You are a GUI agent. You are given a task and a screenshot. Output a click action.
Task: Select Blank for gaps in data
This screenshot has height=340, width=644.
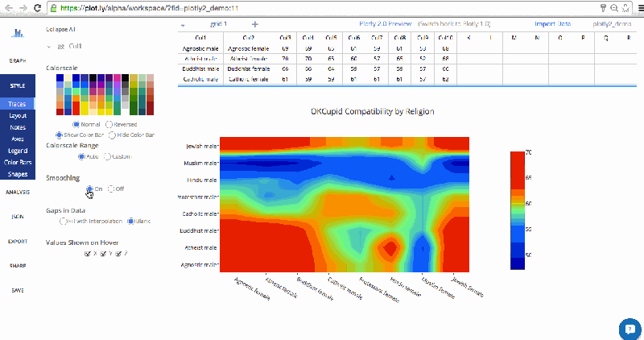(130, 222)
